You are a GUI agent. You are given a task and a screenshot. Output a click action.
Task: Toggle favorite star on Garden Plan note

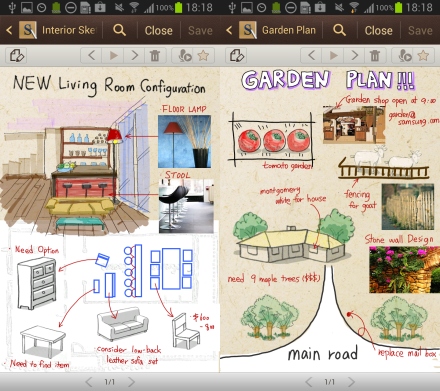[423, 55]
